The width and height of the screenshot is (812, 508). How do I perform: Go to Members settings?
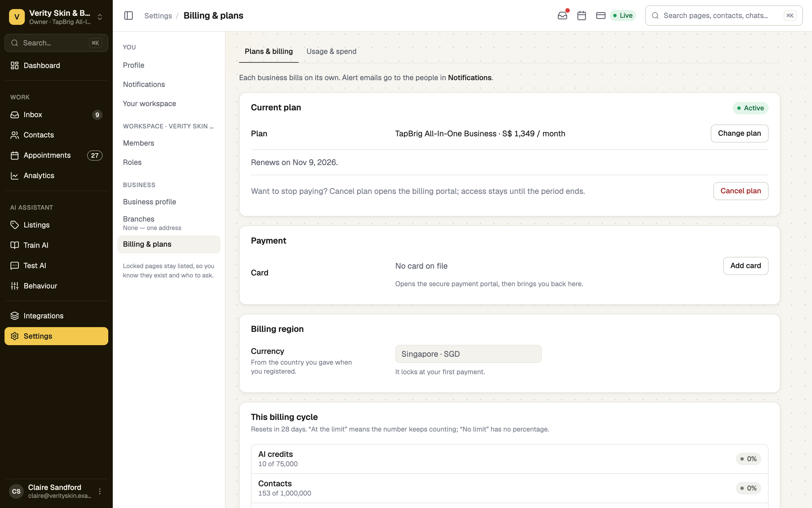point(169,143)
